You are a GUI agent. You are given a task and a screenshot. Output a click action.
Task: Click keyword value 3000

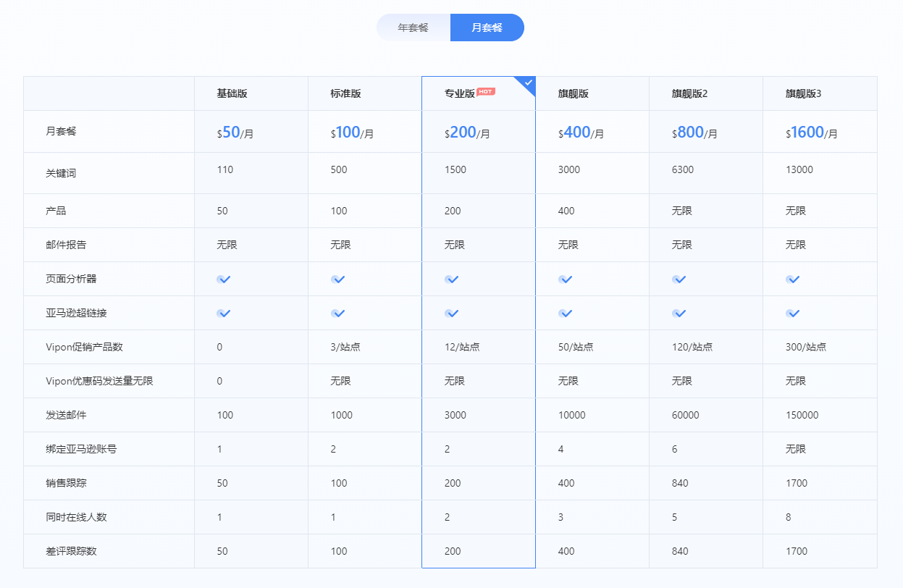pyautogui.click(x=569, y=169)
